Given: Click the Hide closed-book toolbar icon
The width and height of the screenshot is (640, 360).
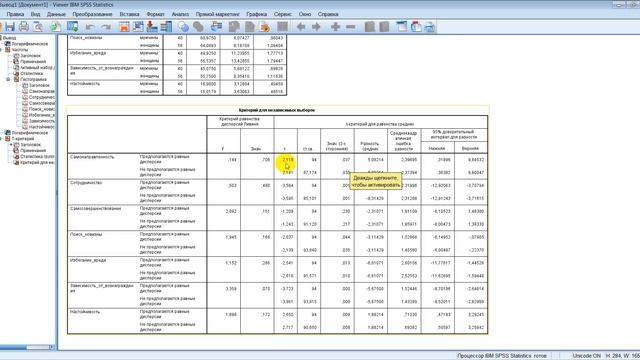Looking at the screenshot, I should (x=384, y=27).
